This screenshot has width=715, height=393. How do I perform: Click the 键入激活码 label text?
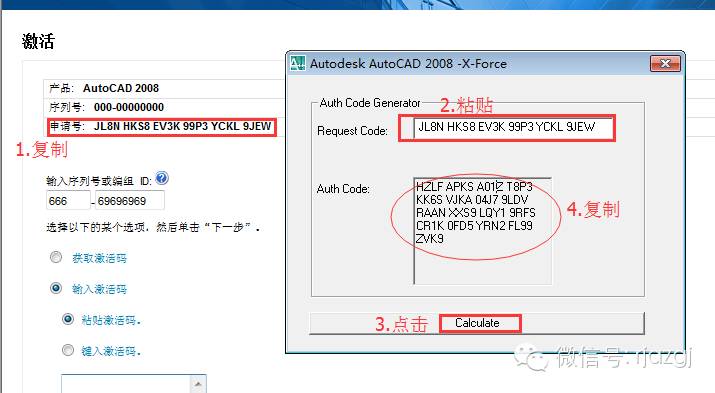[x=111, y=351]
